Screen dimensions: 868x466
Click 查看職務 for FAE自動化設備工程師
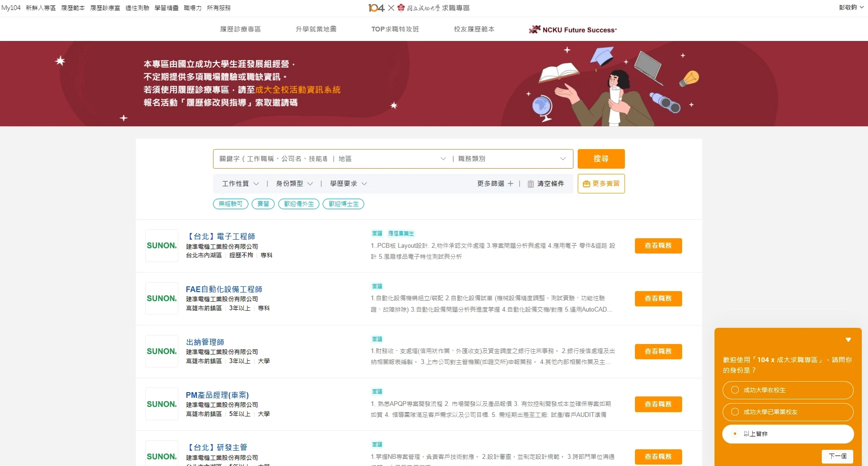[658, 298]
